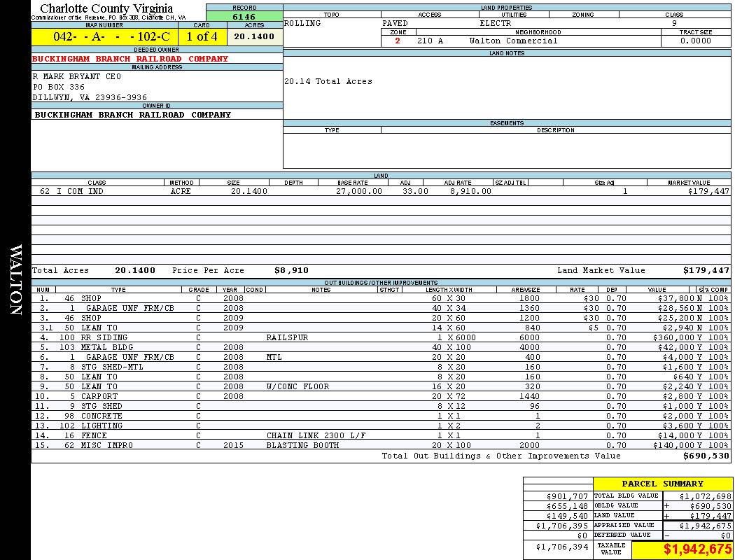Click row 2 GARAGE UNF FRM/CB type
Viewport: 735px width, 560px height.
[129, 309]
